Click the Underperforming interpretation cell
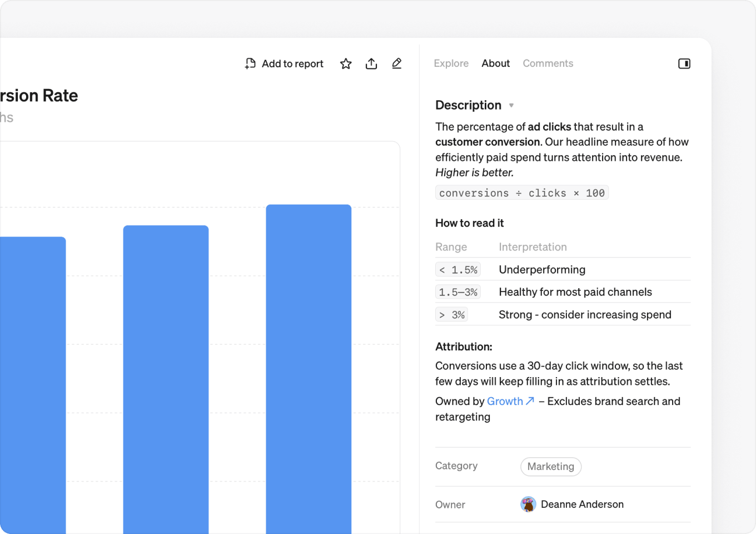The width and height of the screenshot is (756, 534). tap(543, 270)
